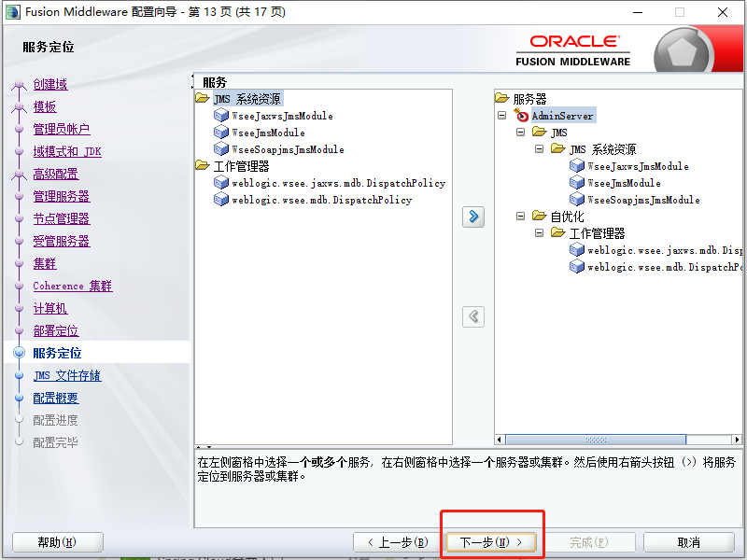This screenshot has width=747, height=560.
Task: Go to 节点管理器 wizard step
Action: point(62,218)
